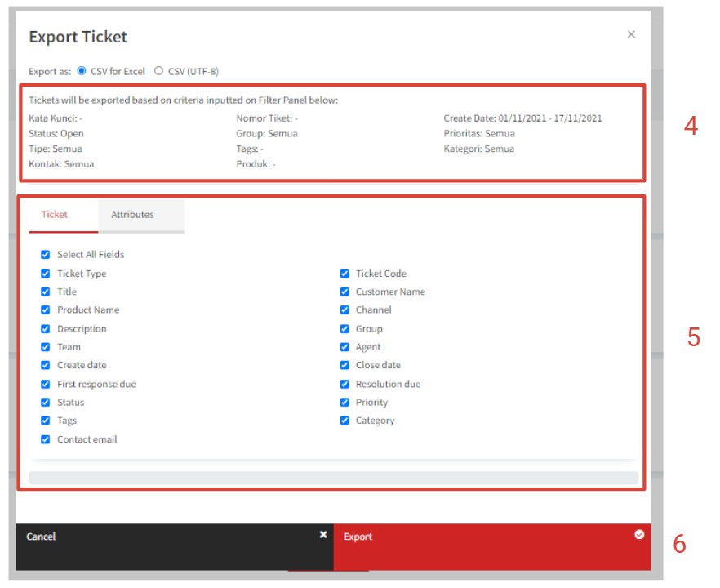
Task: Select CSV for Excel export format
Action: pyautogui.click(x=82, y=71)
